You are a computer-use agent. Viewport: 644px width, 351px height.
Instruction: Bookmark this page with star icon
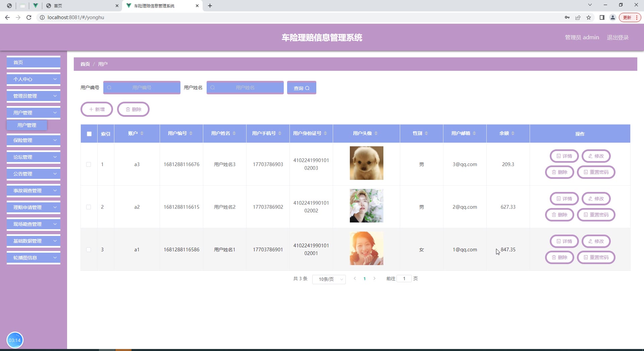589,17
